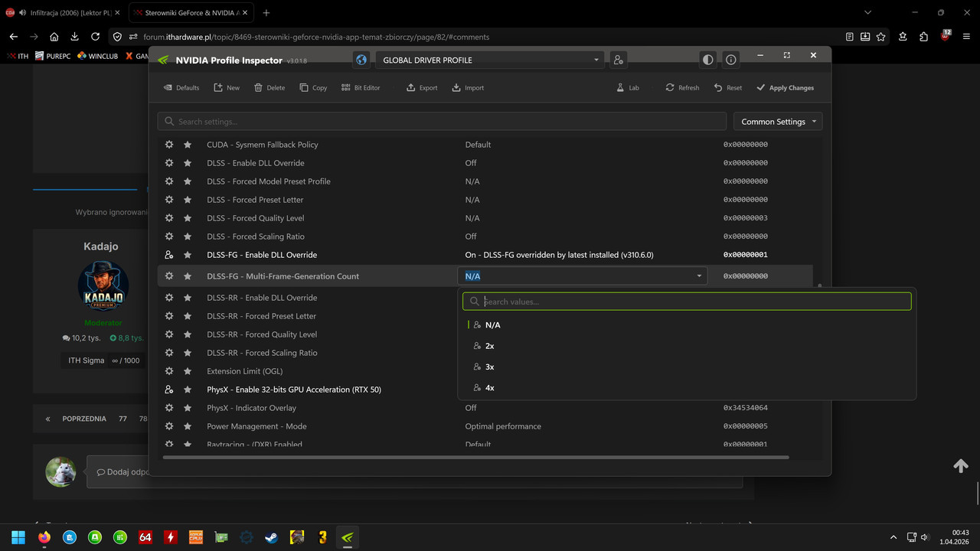Toggle favorite star for DLSS Forced Scaling Ratio
This screenshot has width=980, height=551.
coord(188,236)
